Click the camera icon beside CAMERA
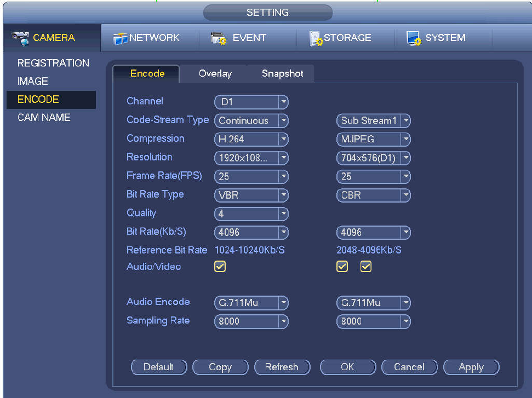Viewport: 532px width, 398px height. tap(20, 38)
